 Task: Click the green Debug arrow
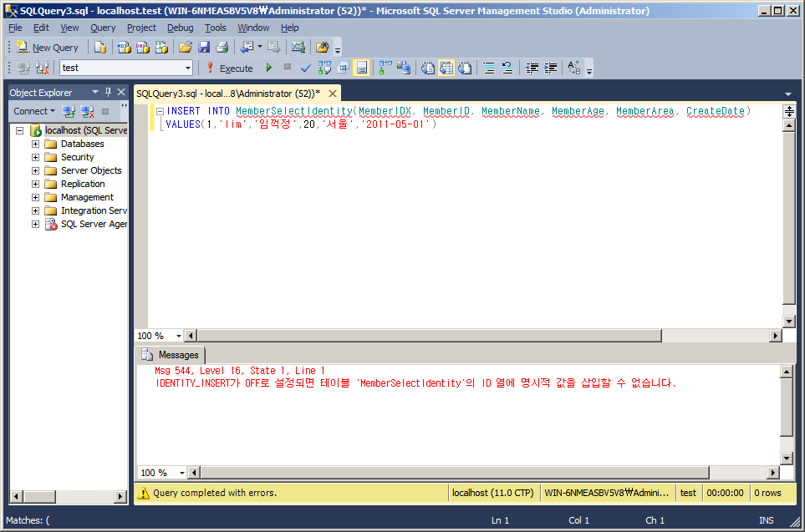pos(268,68)
